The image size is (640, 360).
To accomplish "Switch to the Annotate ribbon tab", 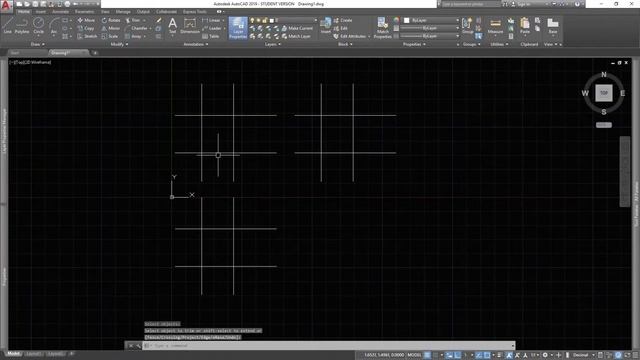I will click(x=60, y=11).
